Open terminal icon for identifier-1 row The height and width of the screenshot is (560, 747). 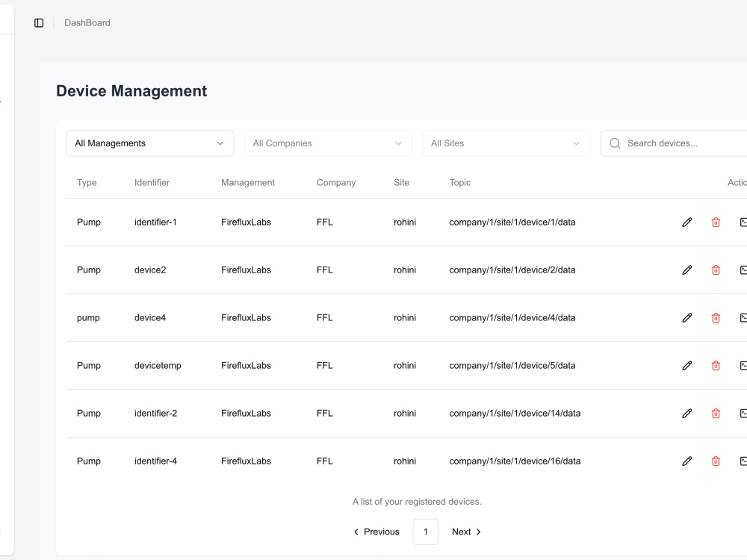click(x=743, y=223)
